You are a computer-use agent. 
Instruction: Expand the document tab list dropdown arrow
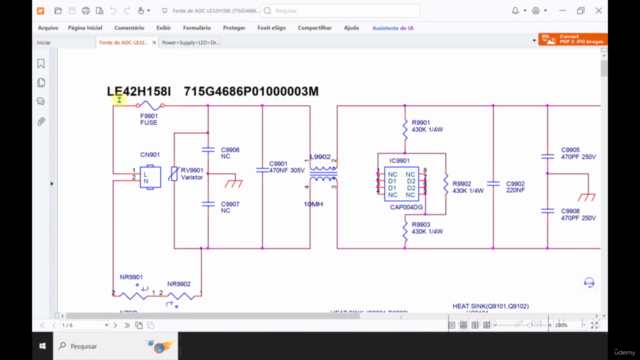[534, 41]
